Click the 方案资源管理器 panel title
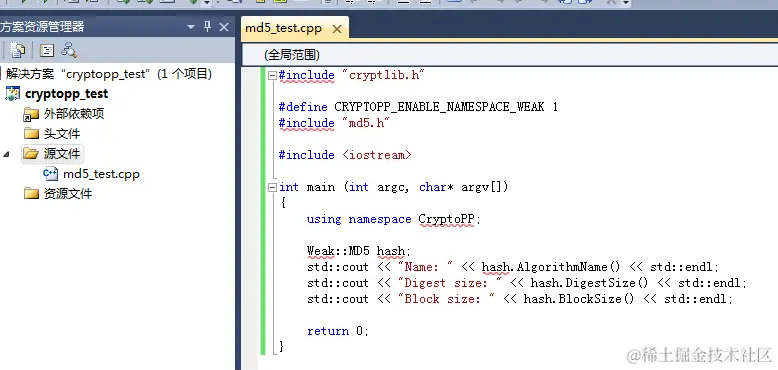 (x=42, y=27)
